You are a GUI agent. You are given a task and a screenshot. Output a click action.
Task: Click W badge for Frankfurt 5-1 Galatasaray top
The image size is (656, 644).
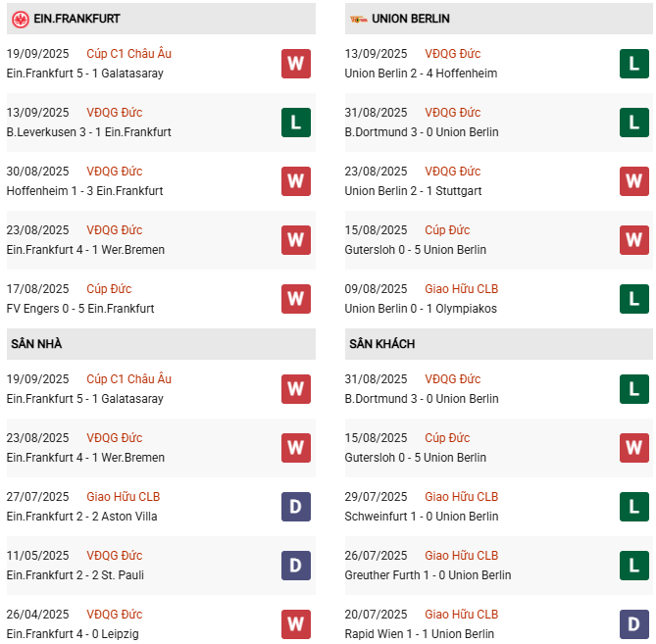click(296, 63)
